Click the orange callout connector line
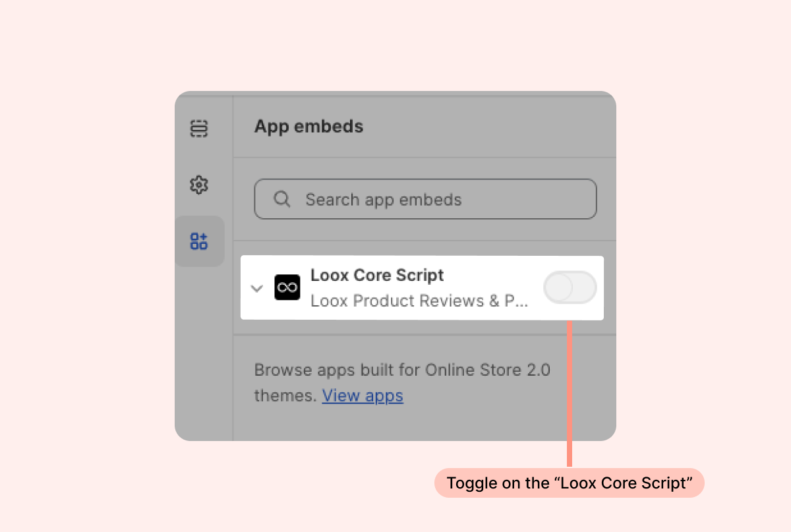 [x=570, y=396]
